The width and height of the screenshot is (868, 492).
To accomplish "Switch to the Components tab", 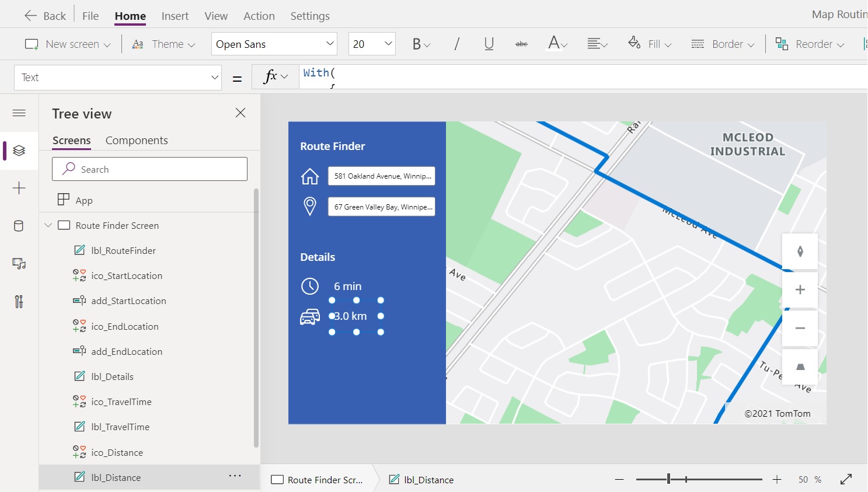I will pos(136,140).
